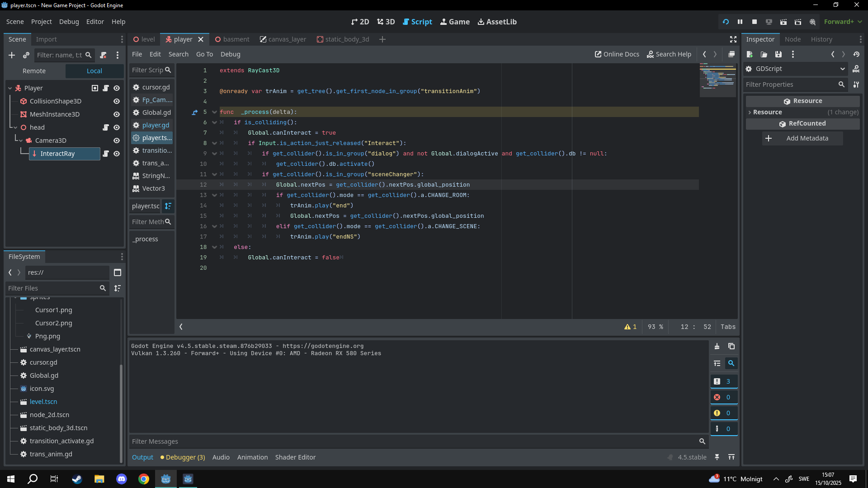This screenshot has width=868, height=488.
Task: Open Online Docs link
Action: coord(617,54)
